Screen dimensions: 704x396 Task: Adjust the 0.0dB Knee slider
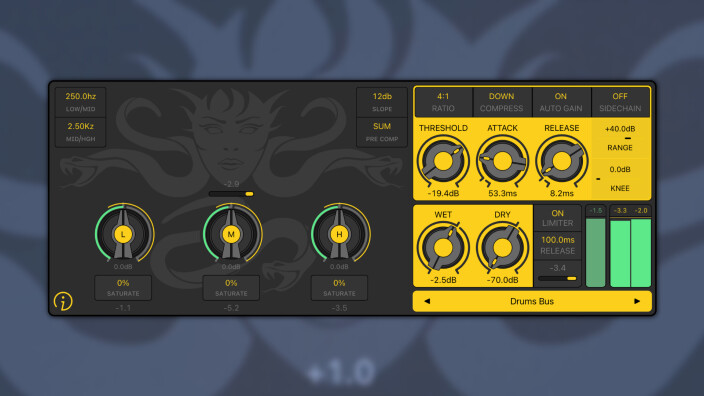[620, 179]
